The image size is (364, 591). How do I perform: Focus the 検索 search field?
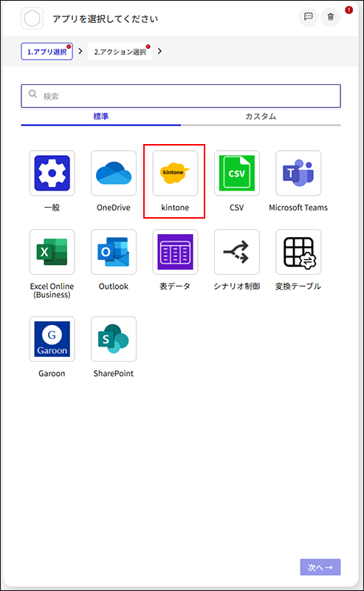click(x=181, y=96)
